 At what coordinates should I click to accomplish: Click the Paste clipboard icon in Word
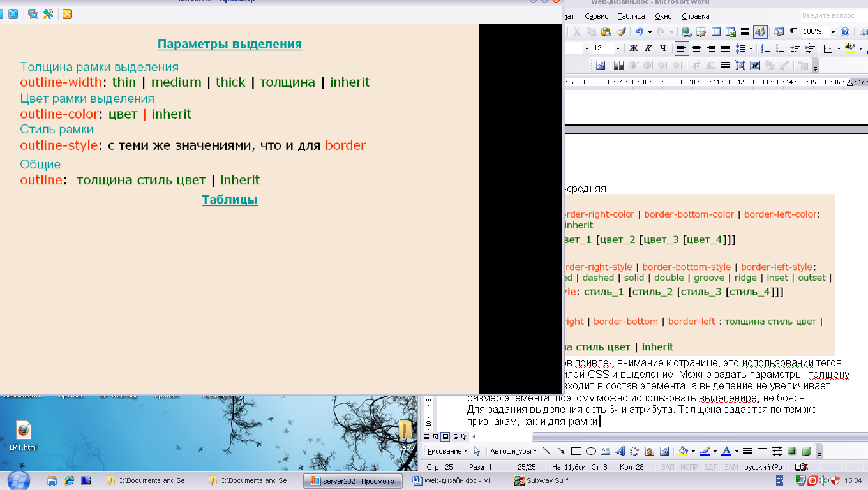[x=606, y=32]
